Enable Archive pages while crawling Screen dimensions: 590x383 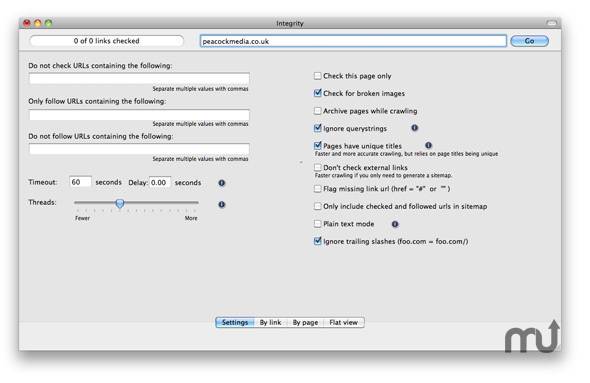(318, 111)
